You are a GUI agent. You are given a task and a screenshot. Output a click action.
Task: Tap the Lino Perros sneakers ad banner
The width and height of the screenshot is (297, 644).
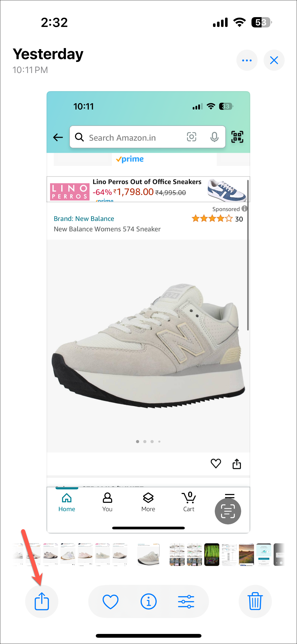coord(148,189)
